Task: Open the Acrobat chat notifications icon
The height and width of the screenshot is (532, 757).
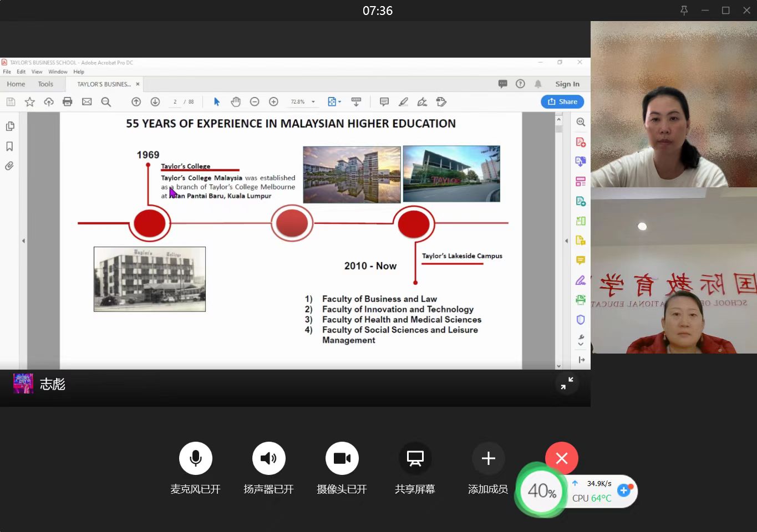Action: [502, 84]
